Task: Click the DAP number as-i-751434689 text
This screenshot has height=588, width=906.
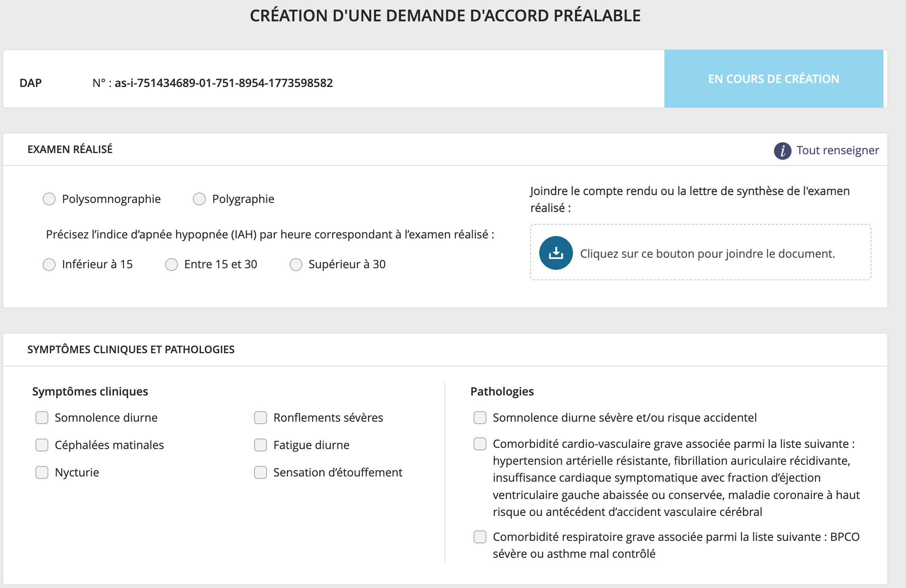Action: coord(223,83)
